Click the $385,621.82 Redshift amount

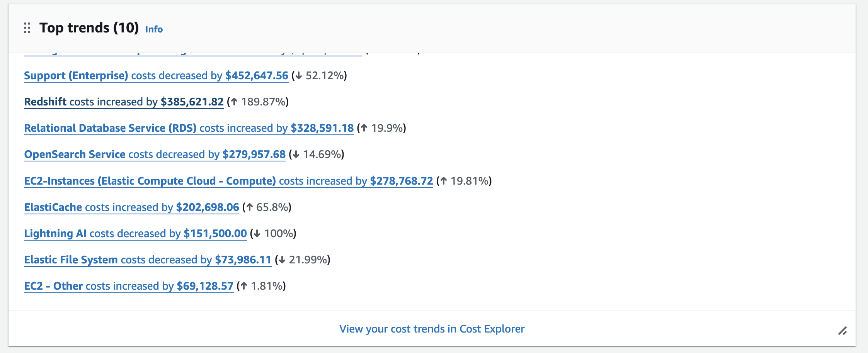[192, 102]
